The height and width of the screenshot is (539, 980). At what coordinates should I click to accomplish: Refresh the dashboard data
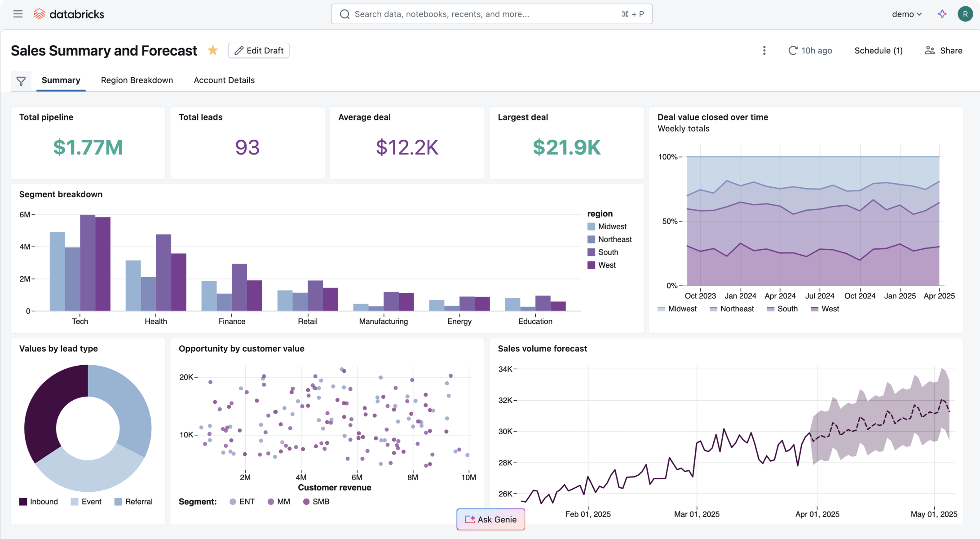click(793, 50)
